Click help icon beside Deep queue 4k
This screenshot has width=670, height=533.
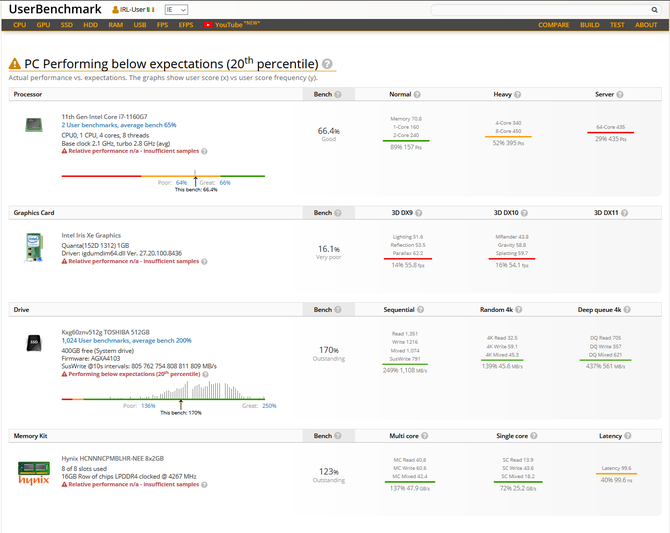point(627,309)
